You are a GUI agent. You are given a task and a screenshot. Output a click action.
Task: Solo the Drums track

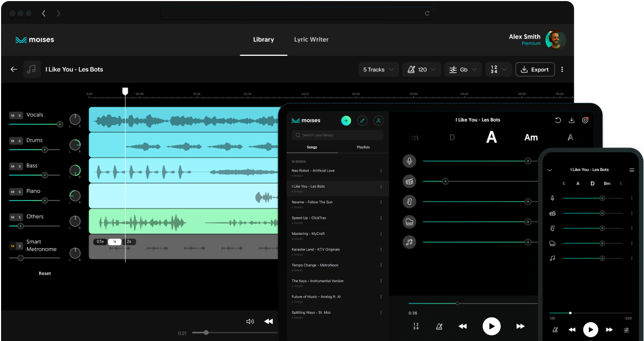click(20, 141)
